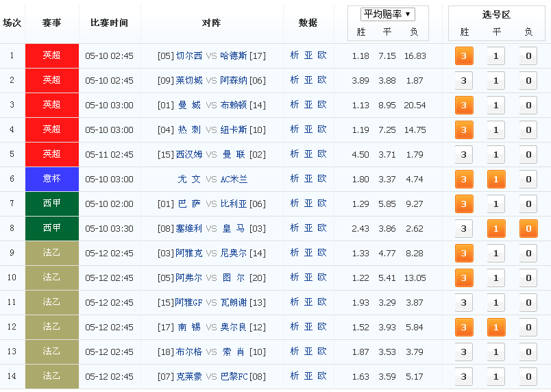
Task: Open 欧 European odds for match 14 克莱蒙
Action: [x=322, y=376]
